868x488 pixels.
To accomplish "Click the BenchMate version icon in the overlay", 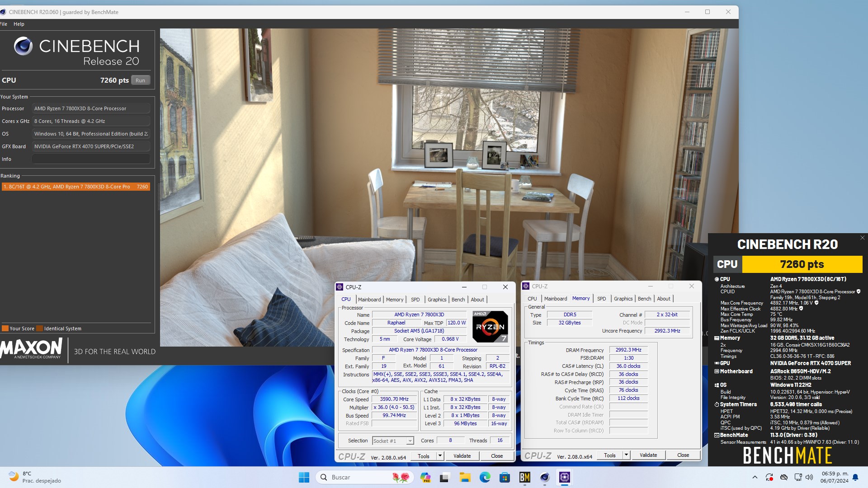I will tap(717, 435).
